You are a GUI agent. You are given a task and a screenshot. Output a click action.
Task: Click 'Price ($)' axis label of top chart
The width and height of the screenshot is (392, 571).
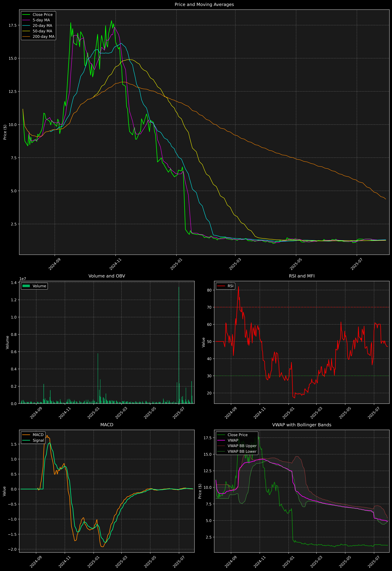(x=5, y=132)
